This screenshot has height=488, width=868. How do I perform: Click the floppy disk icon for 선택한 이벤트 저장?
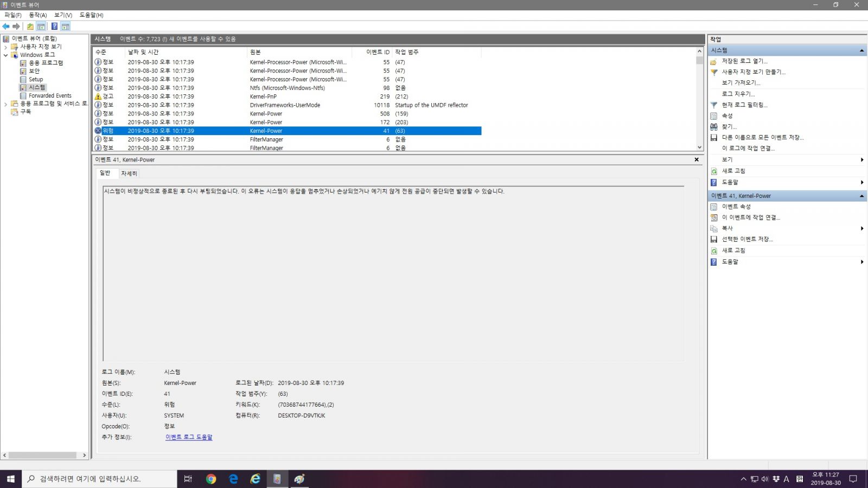[714, 239]
